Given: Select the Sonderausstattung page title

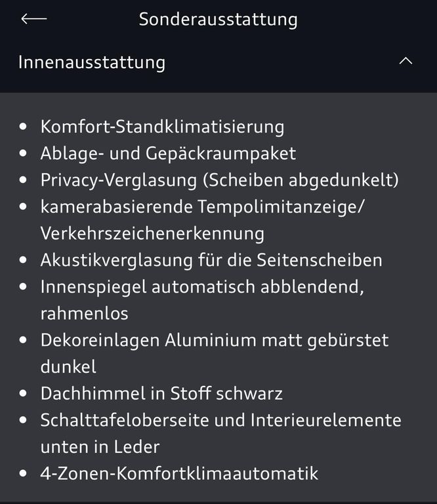Looking at the screenshot, I should tap(218, 20).
